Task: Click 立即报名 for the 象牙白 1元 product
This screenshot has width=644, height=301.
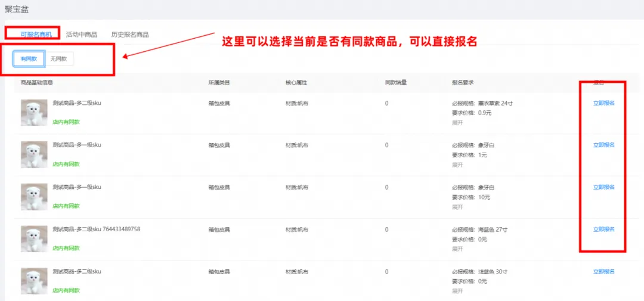Action: [603, 145]
